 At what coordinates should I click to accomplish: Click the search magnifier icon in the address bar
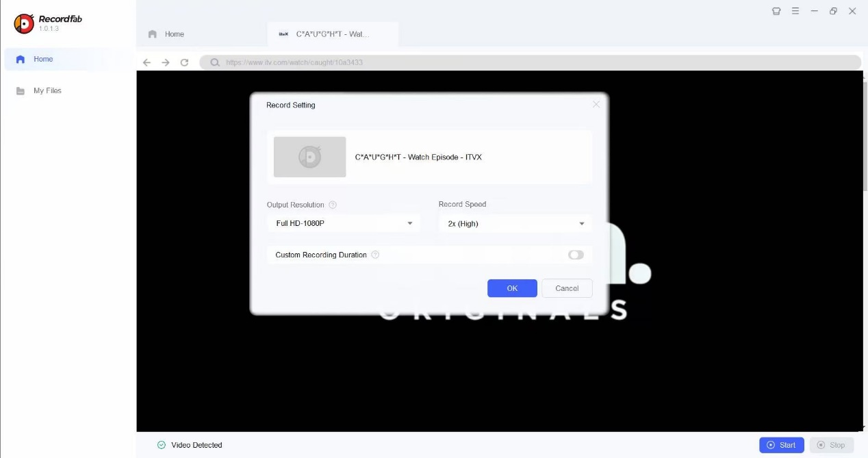point(215,62)
